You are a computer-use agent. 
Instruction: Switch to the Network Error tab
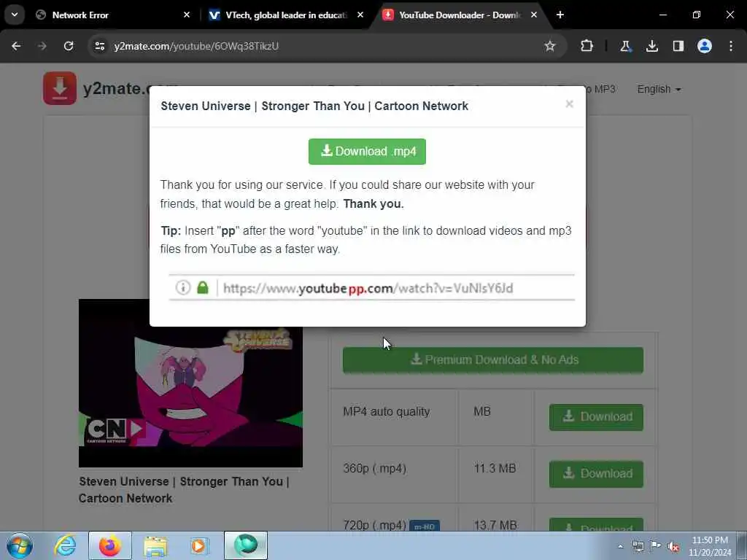(x=109, y=15)
